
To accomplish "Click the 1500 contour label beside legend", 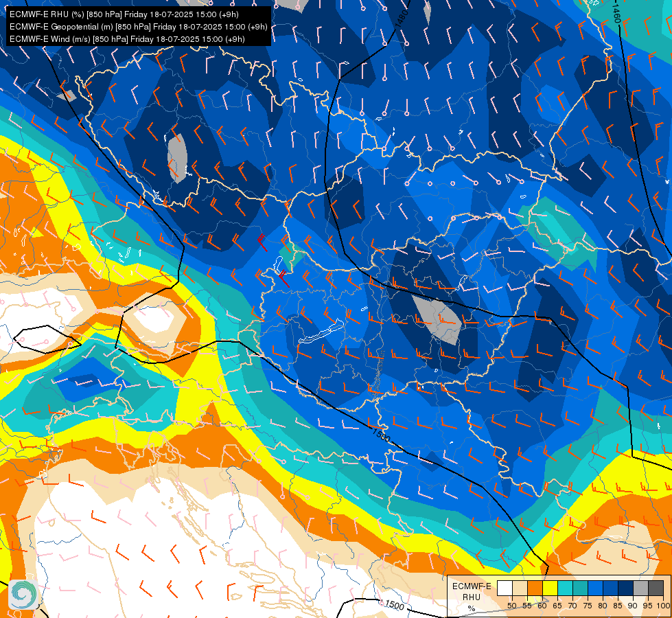I will coord(394,605).
